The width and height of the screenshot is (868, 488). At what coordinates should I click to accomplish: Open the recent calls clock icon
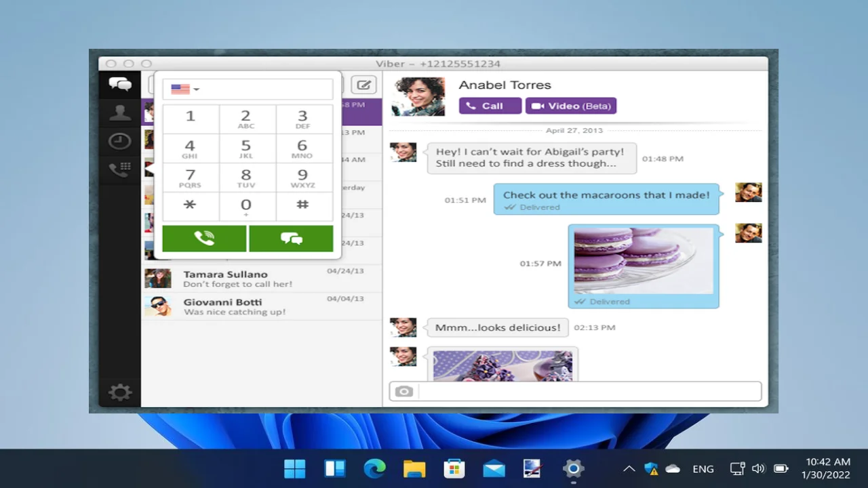coord(120,141)
